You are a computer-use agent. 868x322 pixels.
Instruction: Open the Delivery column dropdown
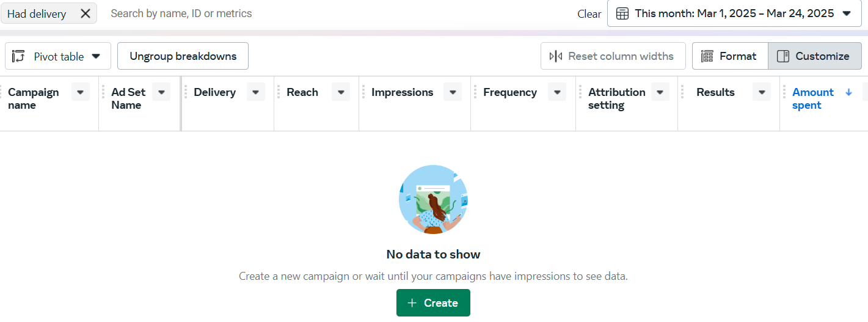tap(256, 92)
